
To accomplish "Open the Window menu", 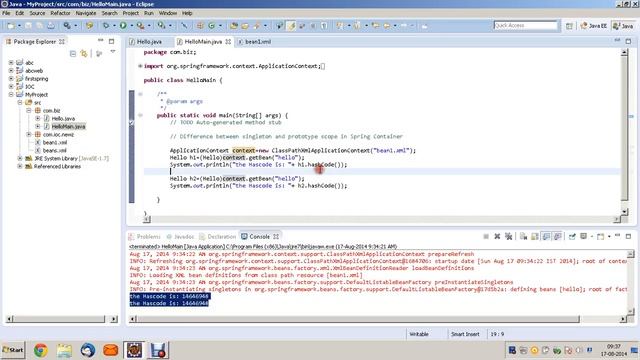I will (168, 13).
